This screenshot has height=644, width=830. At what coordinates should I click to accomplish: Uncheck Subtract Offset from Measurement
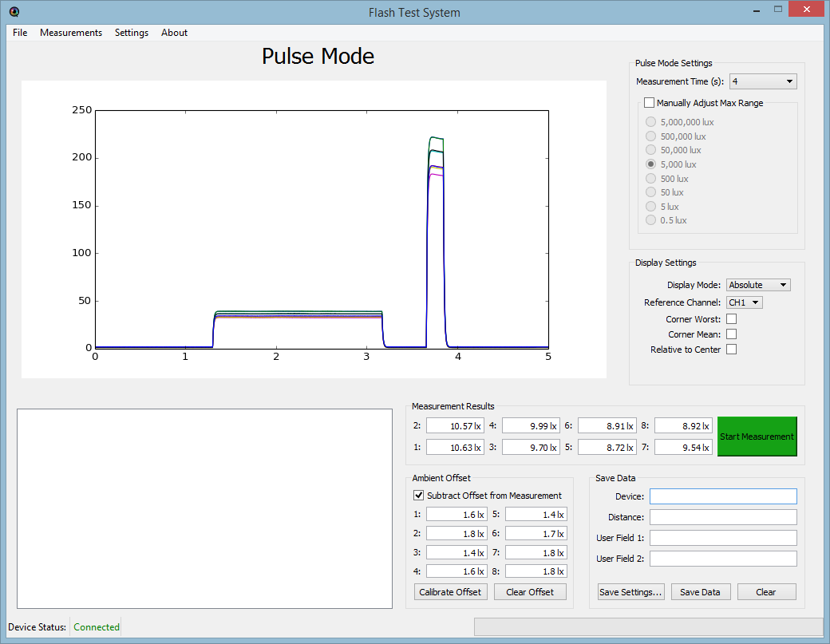(419, 496)
